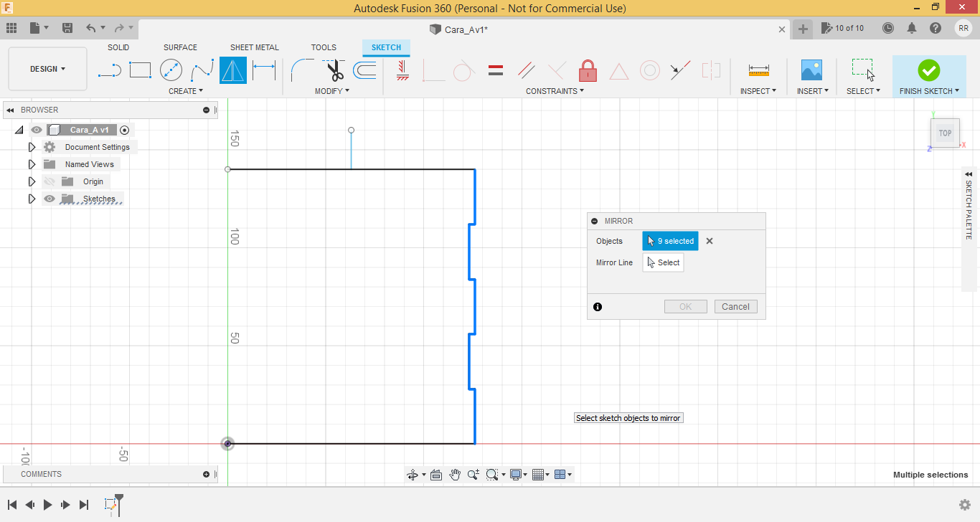This screenshot has height=522, width=980.
Task: Select the Sketch Dimension tool
Action: tap(264, 70)
